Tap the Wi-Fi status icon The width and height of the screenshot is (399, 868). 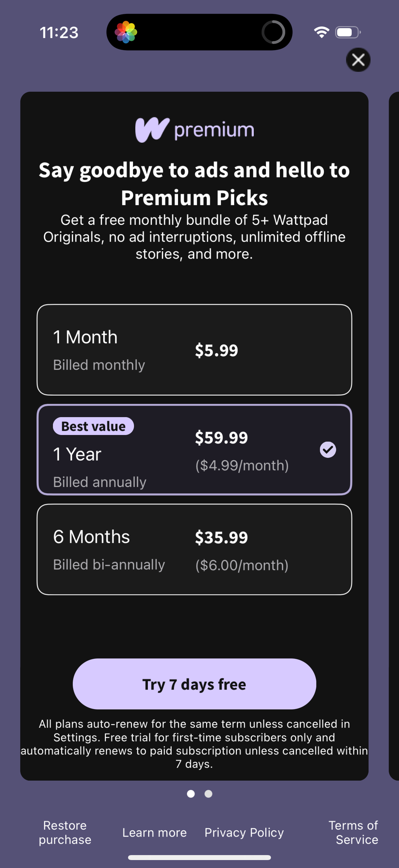pyautogui.click(x=321, y=32)
